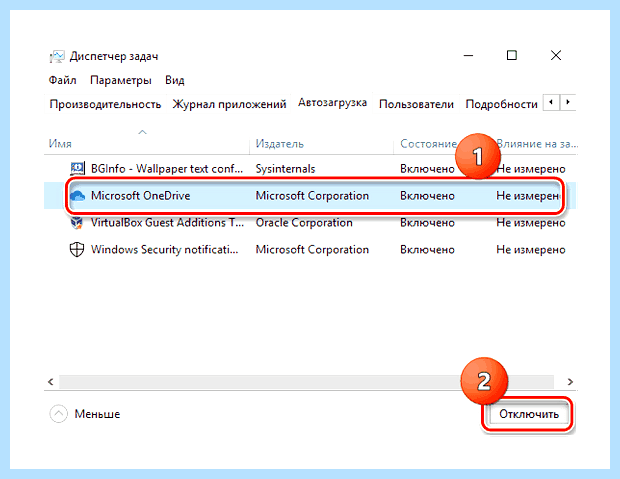Click the horizontal scrollbar track
620x479 pixels.
(306, 382)
